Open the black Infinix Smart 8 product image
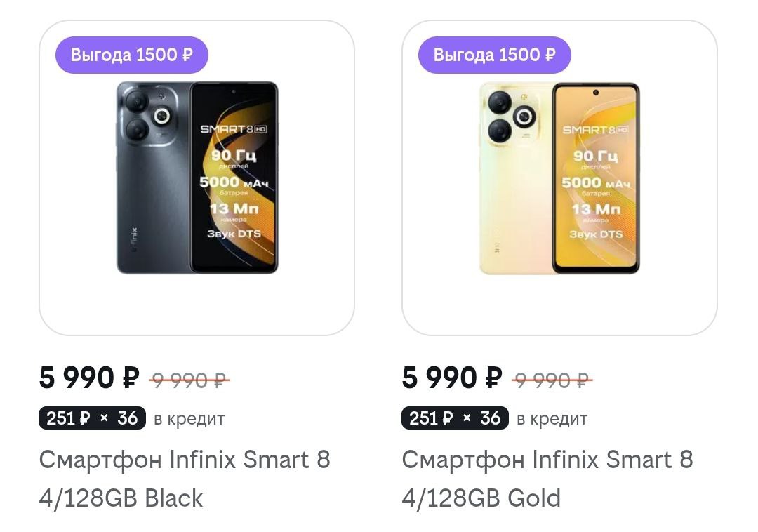Viewport: 758px width, 532px height. pos(197,178)
